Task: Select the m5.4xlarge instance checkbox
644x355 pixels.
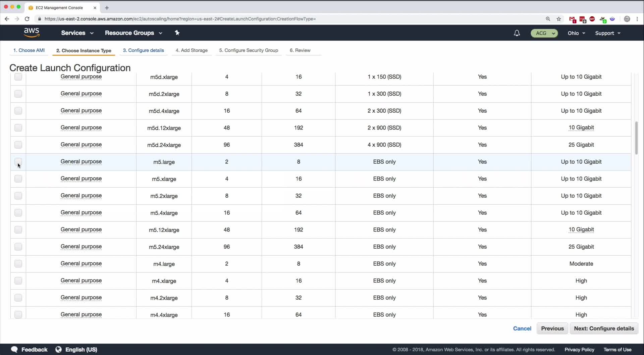Action: 18,213
